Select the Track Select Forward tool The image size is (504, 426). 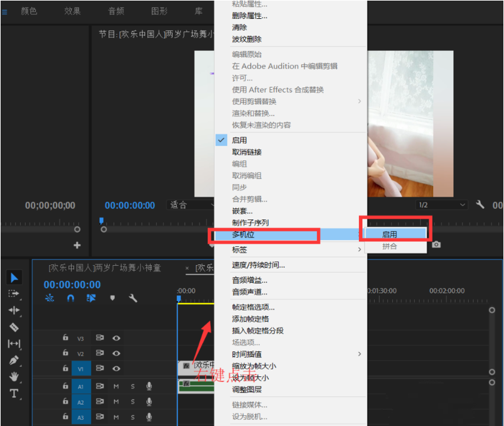pos(14,292)
